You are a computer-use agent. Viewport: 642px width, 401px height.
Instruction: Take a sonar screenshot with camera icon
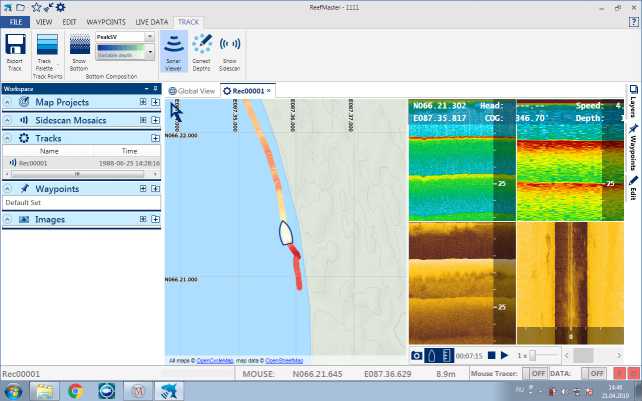click(x=417, y=355)
